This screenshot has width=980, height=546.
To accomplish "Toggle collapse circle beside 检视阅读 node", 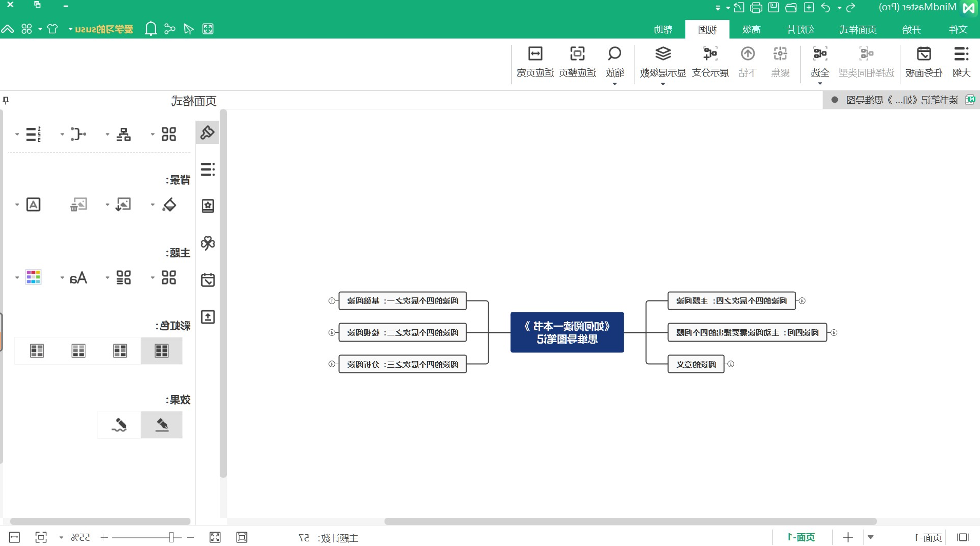I will (x=332, y=333).
